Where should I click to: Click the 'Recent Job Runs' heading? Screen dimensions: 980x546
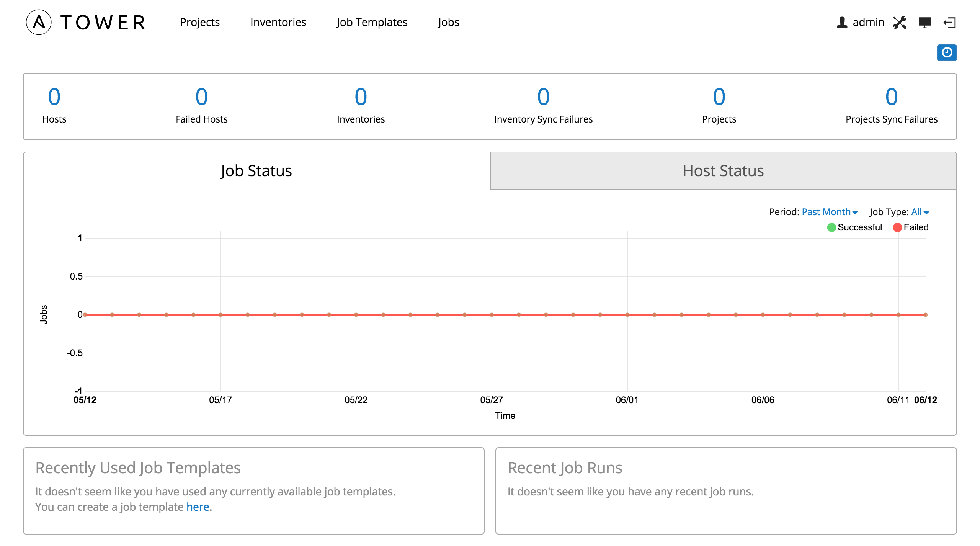[x=565, y=468]
